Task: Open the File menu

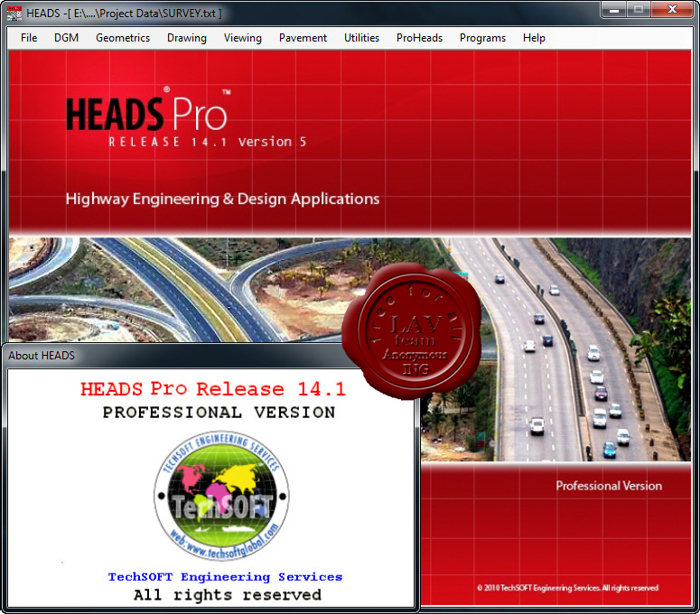Action: click(29, 38)
